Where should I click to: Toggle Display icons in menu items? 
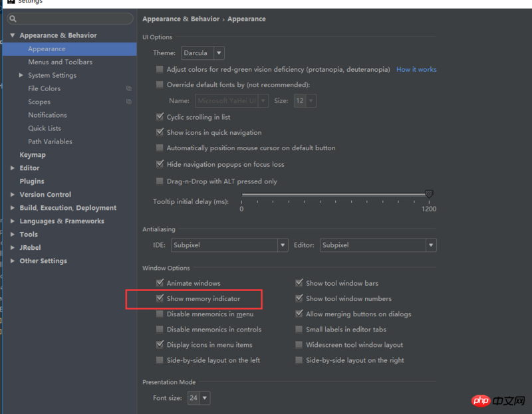click(x=160, y=344)
